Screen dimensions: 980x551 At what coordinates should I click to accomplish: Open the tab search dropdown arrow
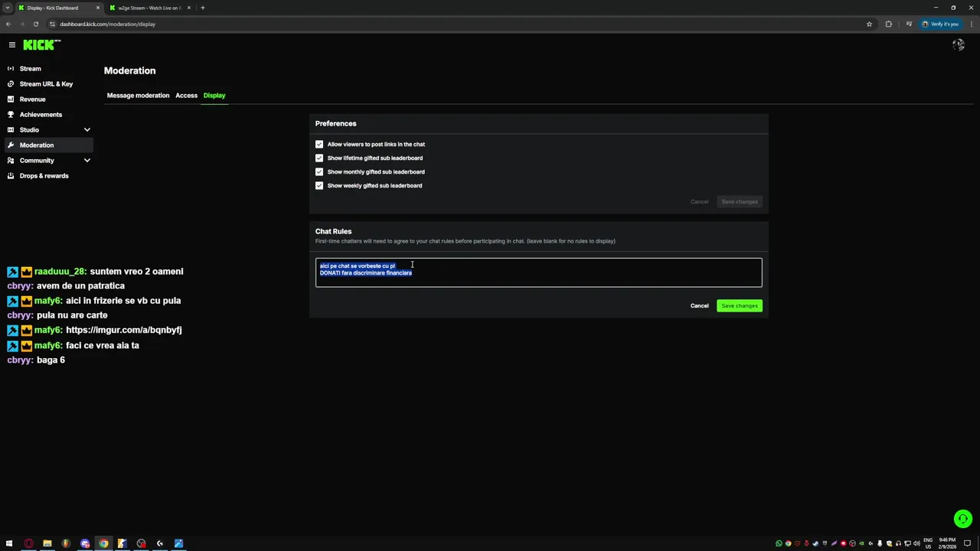7,8
